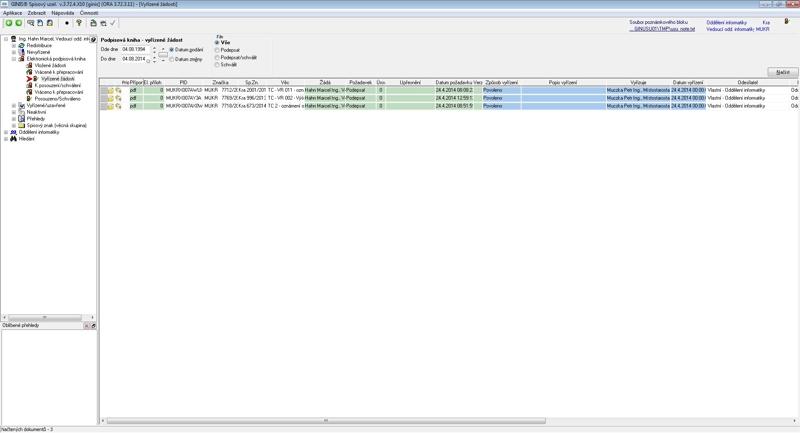Click the Oddělení informatiky group icon in tree
Image resolution: width=800 pixels, height=433 pixels.
(x=14, y=132)
